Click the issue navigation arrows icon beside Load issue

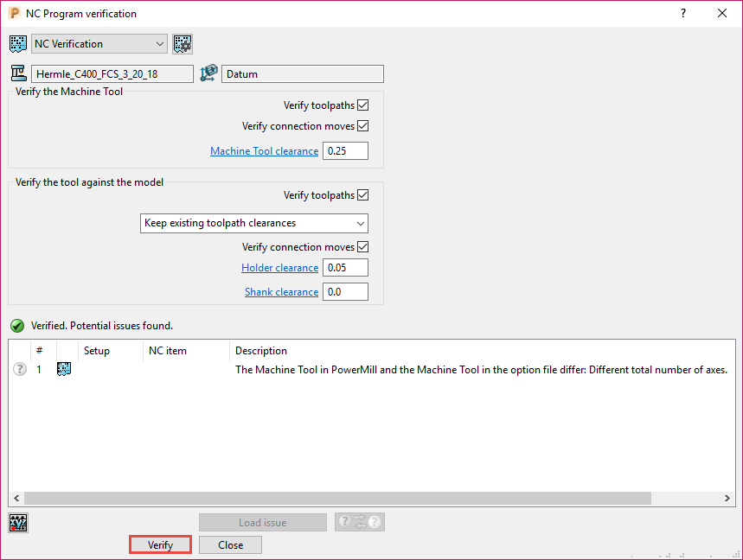[359, 521]
